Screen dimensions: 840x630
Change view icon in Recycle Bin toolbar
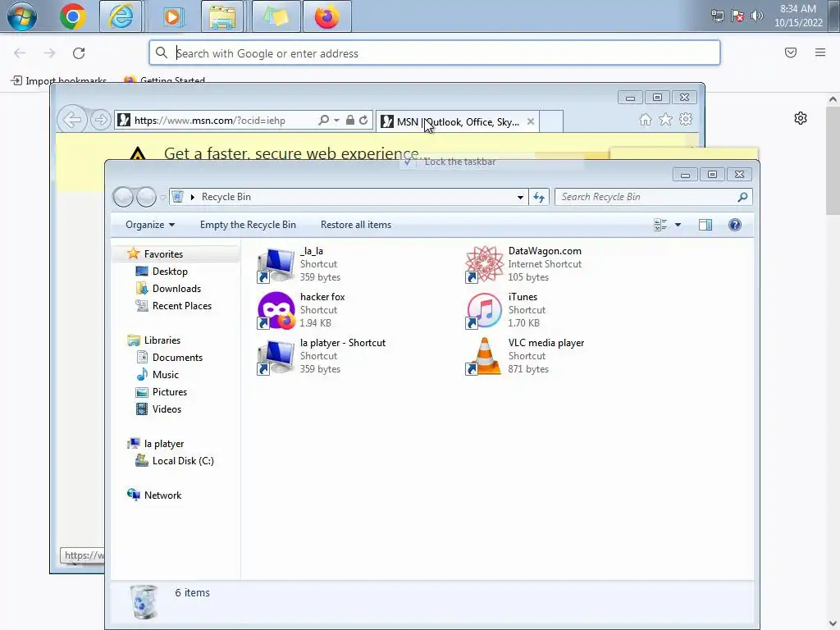660,225
